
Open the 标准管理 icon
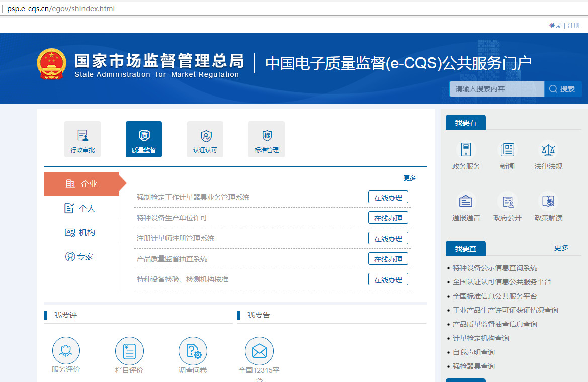267,139
